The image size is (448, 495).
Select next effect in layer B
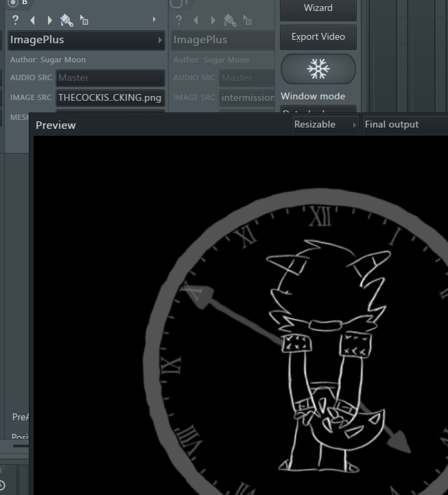pyautogui.click(x=49, y=21)
